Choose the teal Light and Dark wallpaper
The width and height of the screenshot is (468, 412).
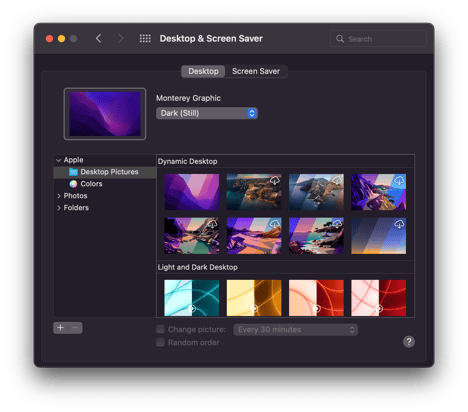192,298
